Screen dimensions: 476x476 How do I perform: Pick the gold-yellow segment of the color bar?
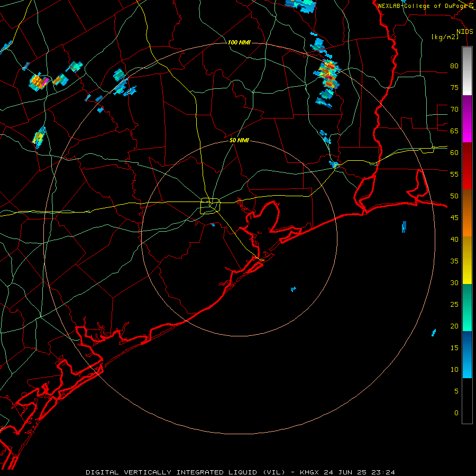467,260
